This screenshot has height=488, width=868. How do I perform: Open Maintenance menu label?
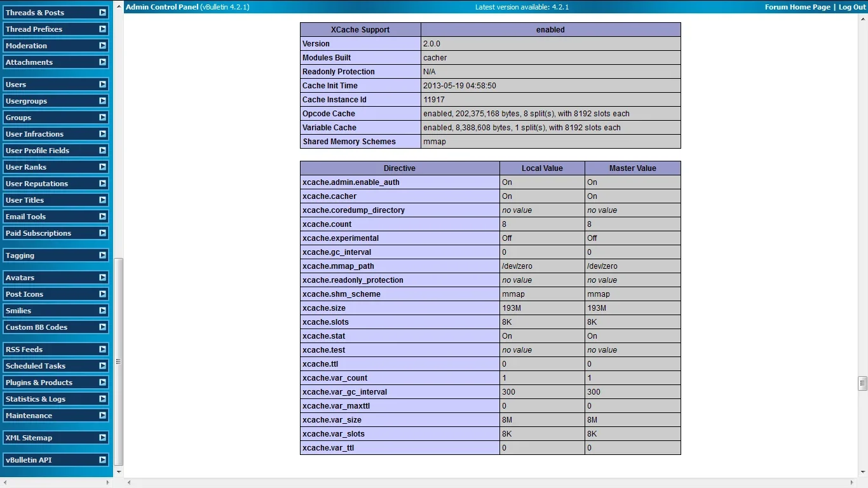point(29,416)
